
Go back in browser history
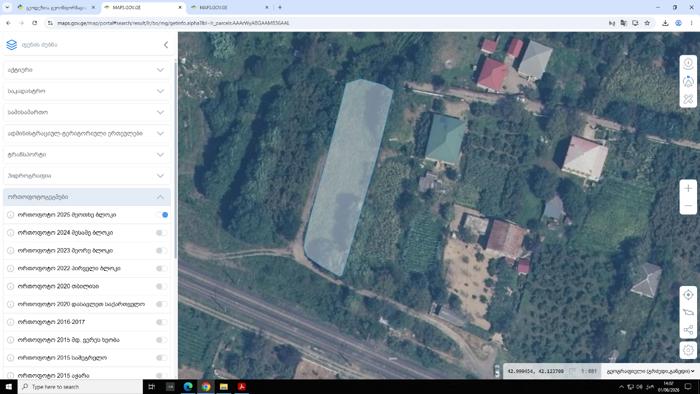point(8,23)
